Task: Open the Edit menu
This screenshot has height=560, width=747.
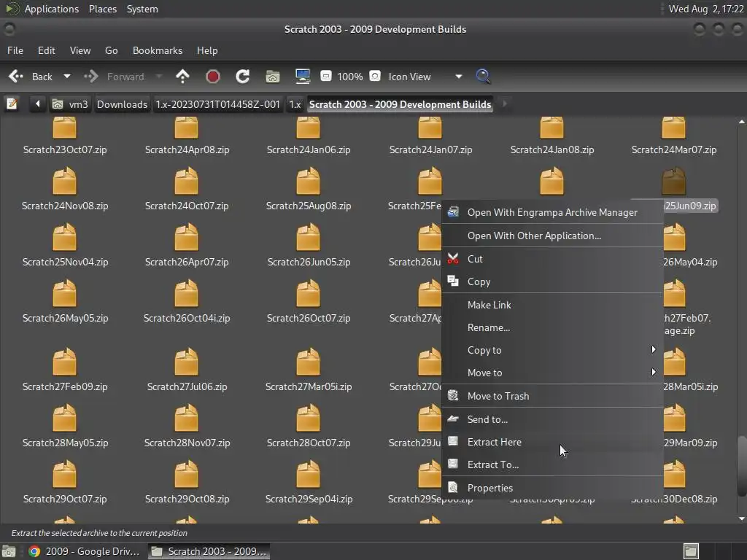Action: (46, 50)
